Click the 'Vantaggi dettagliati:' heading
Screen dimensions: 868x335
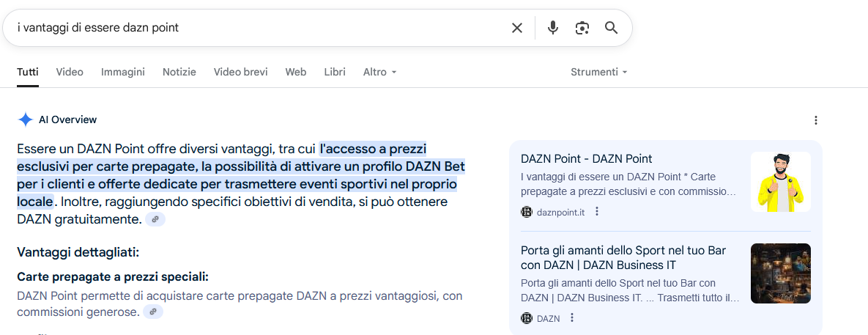coord(78,252)
